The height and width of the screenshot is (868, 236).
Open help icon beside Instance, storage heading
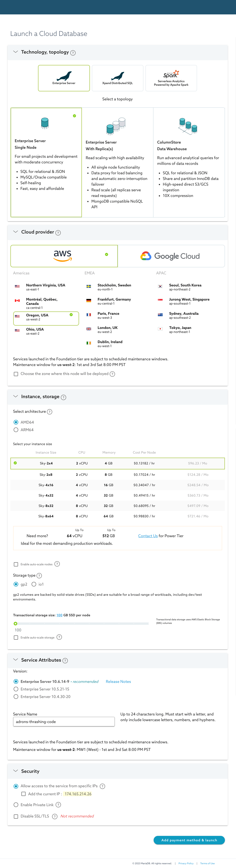point(64,397)
